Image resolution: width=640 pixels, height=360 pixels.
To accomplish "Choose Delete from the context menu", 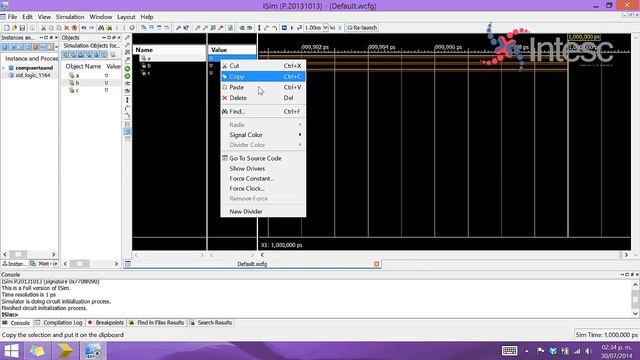I will [x=263, y=98].
